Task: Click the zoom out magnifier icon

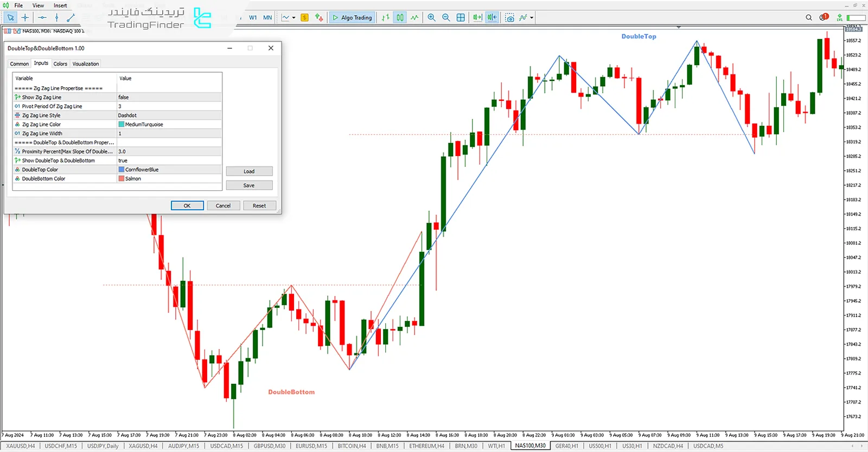Action: [446, 17]
